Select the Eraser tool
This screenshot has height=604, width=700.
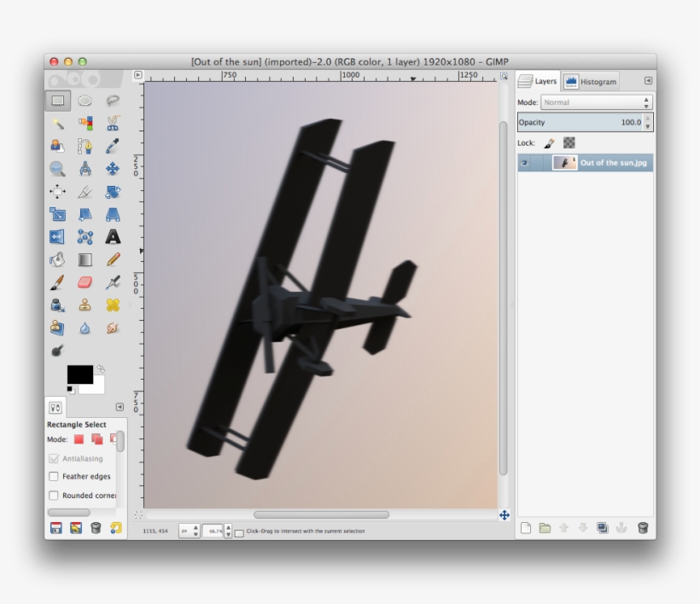(83, 282)
